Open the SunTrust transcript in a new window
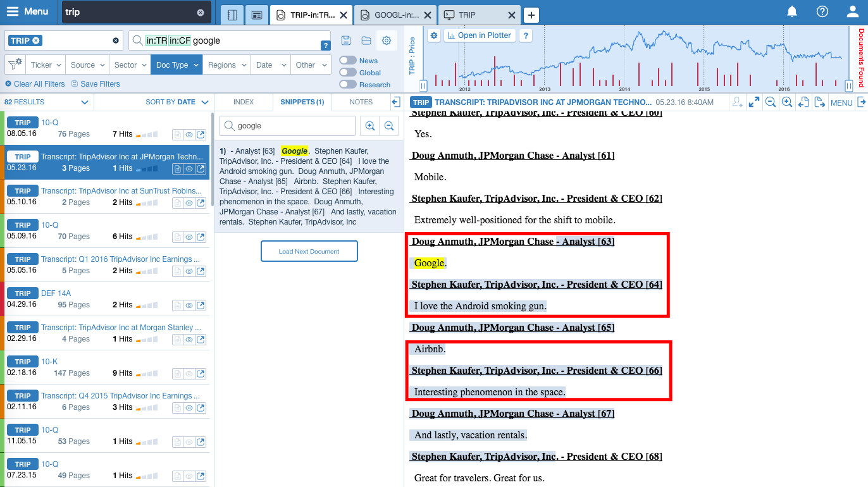Screen dimensions: 868x487 pyautogui.click(x=201, y=202)
